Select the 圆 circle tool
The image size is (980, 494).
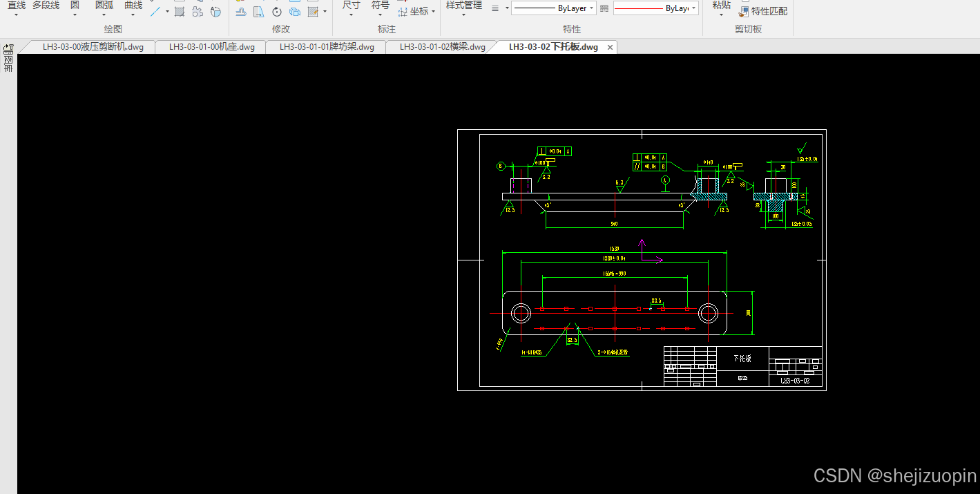point(75,5)
